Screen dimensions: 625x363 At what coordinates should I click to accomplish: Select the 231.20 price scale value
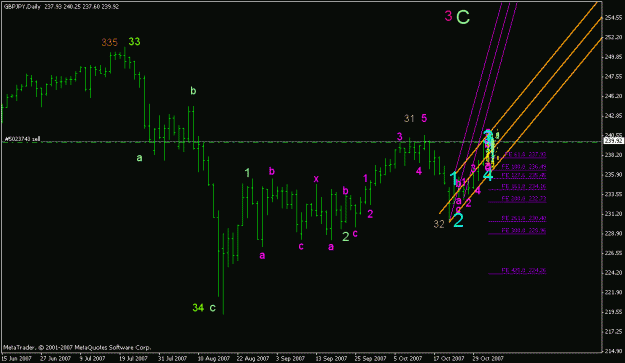[x=614, y=214]
